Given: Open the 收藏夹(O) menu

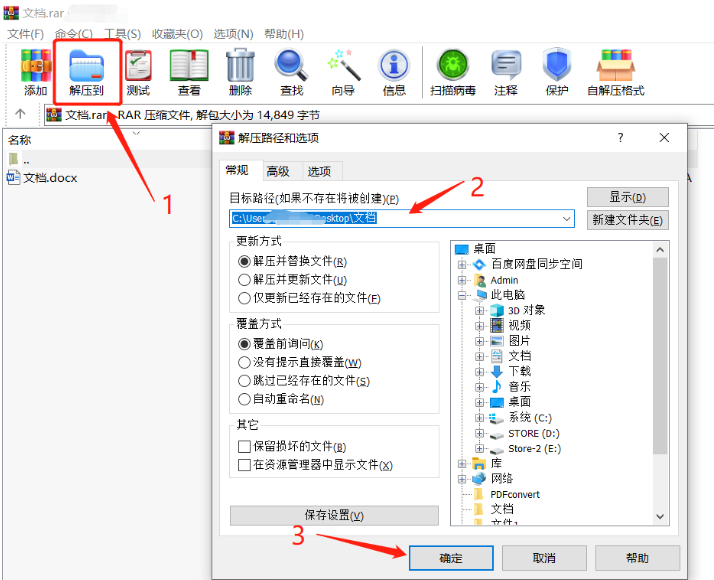Looking at the screenshot, I should tap(178, 34).
